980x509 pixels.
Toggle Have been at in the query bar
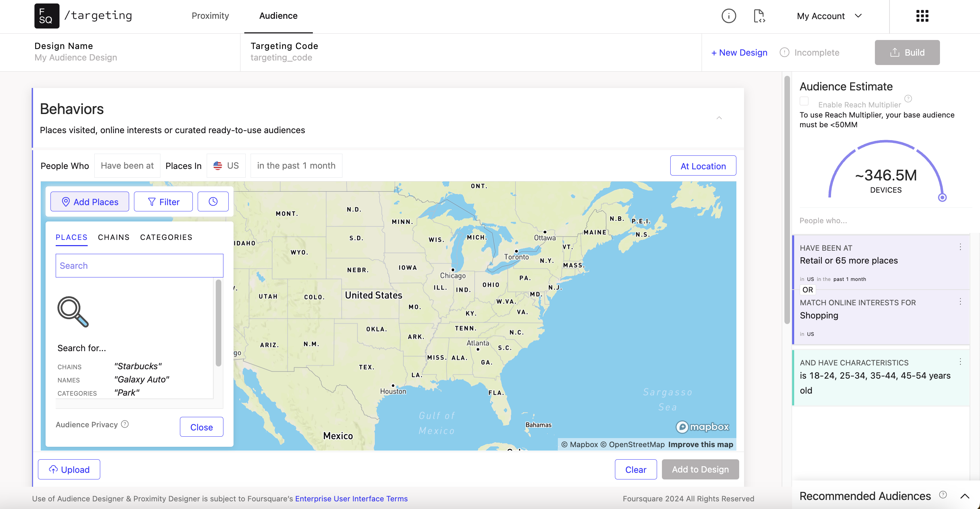point(127,165)
